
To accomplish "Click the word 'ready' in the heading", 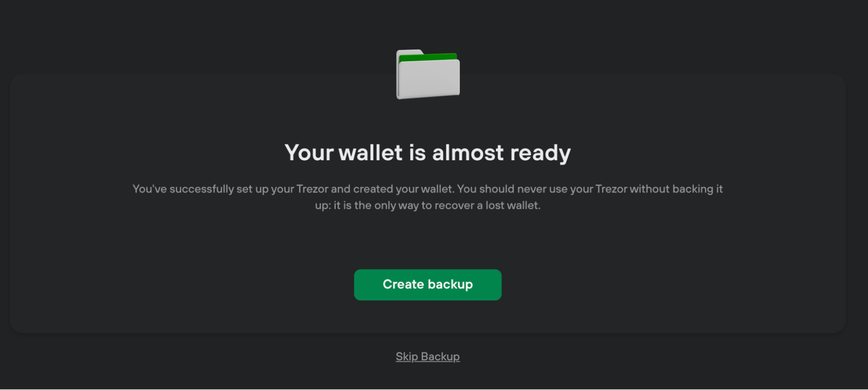I will (541, 153).
